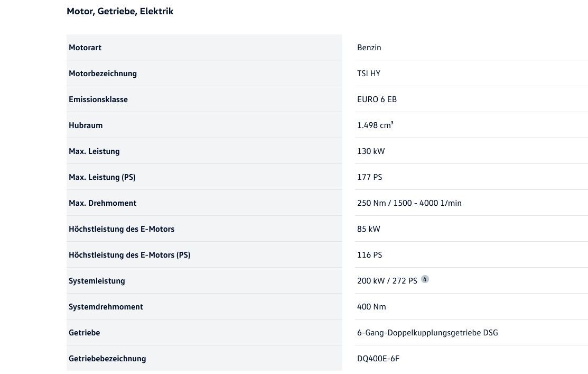
Task: Click the Hubraum label
Action: click(x=86, y=125)
